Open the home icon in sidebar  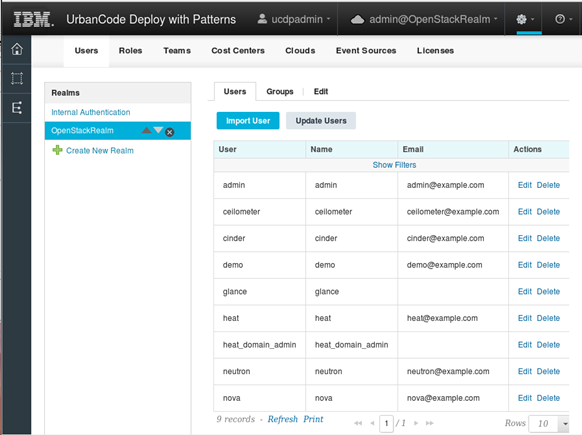(17, 49)
